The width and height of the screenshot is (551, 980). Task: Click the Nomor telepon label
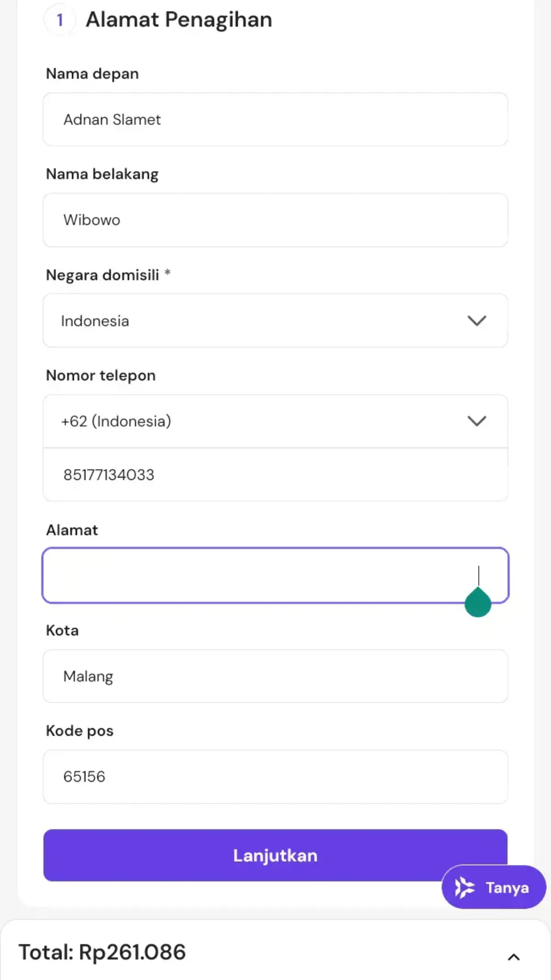tap(101, 375)
